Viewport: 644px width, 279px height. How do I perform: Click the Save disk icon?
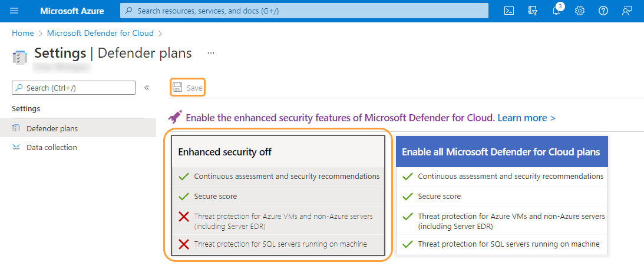[x=177, y=88]
